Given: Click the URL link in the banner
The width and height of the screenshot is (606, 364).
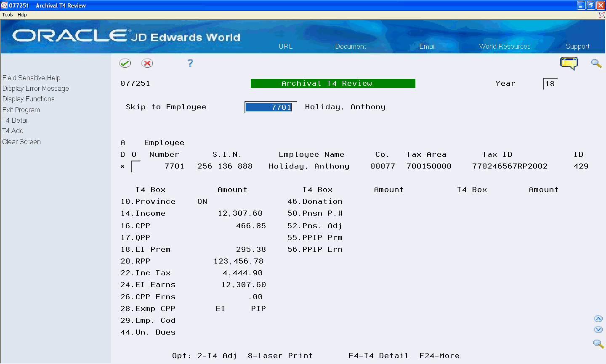Looking at the screenshot, I should click(285, 47).
